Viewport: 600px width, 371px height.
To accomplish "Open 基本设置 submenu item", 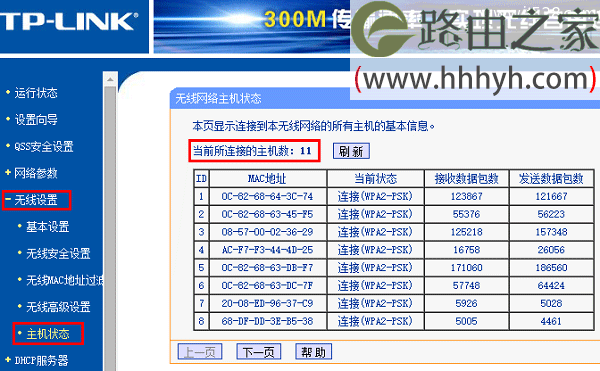I will pyautogui.click(x=47, y=226).
